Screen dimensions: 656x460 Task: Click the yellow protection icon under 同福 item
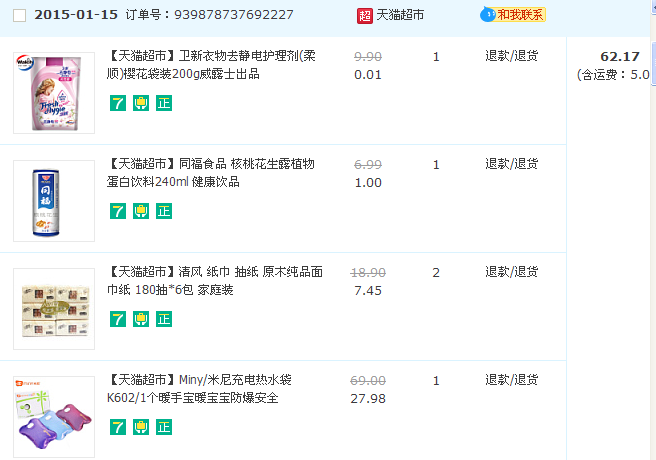pos(141,211)
